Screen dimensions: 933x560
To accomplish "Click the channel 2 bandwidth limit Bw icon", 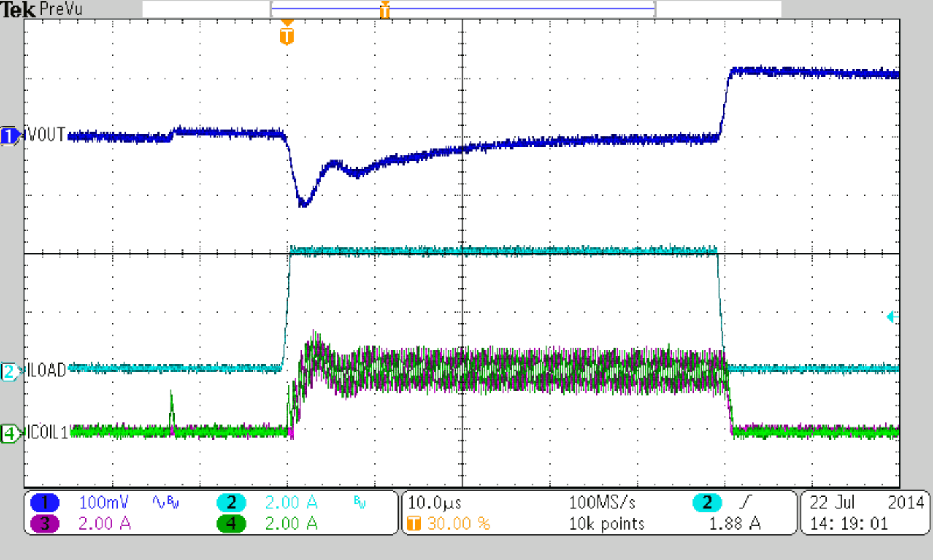I will pos(360,502).
